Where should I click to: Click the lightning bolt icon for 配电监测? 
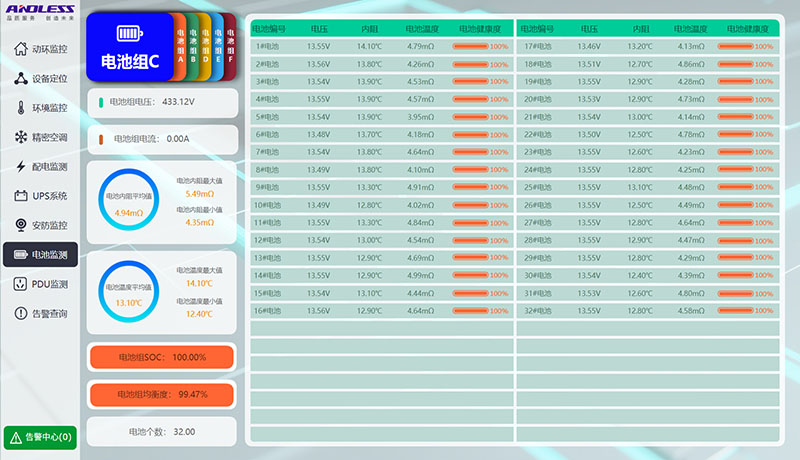(x=21, y=166)
